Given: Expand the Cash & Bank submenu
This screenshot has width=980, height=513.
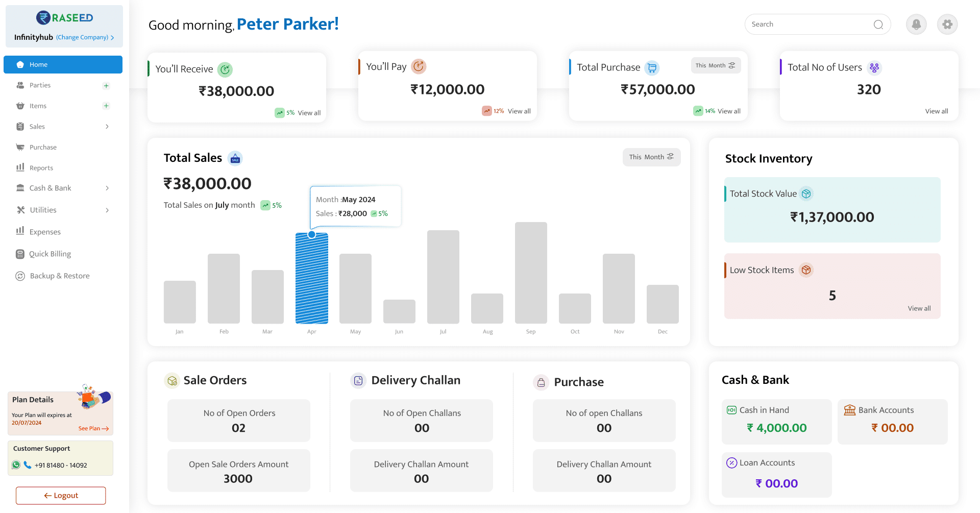Looking at the screenshot, I should pyautogui.click(x=107, y=188).
